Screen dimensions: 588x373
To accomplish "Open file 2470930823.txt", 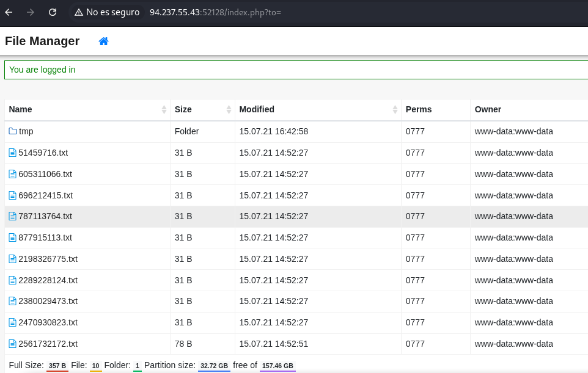I will pyautogui.click(x=48, y=322).
